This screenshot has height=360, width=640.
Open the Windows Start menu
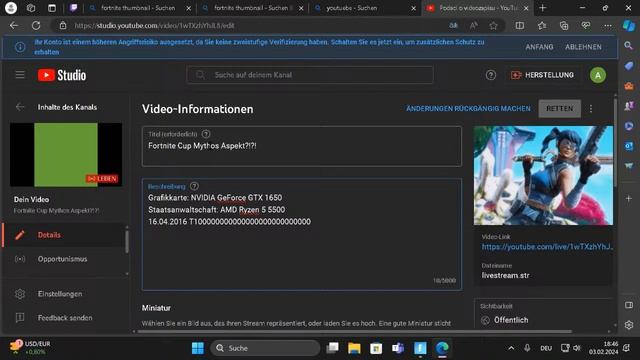click(x=198, y=348)
